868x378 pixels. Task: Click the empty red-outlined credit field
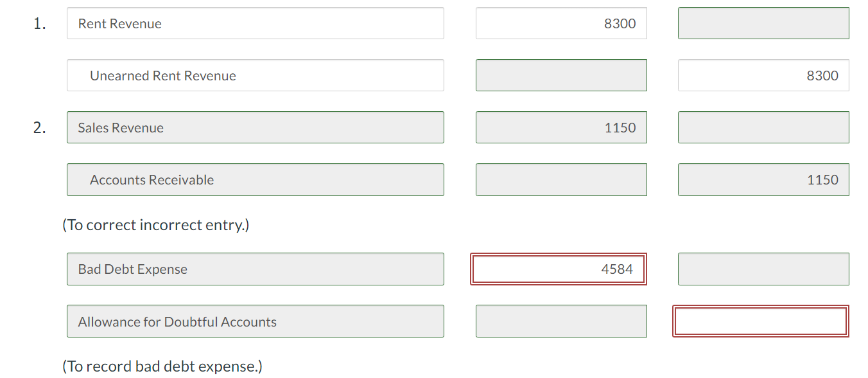pos(761,321)
